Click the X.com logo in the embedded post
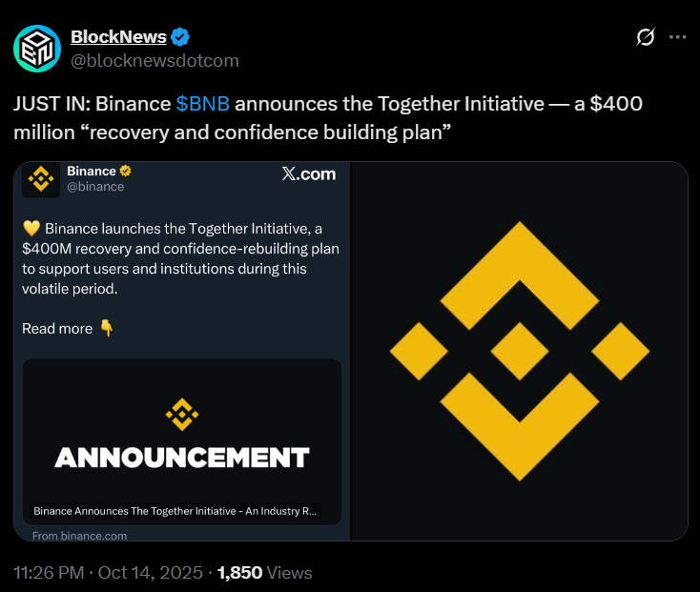 pyautogui.click(x=309, y=174)
